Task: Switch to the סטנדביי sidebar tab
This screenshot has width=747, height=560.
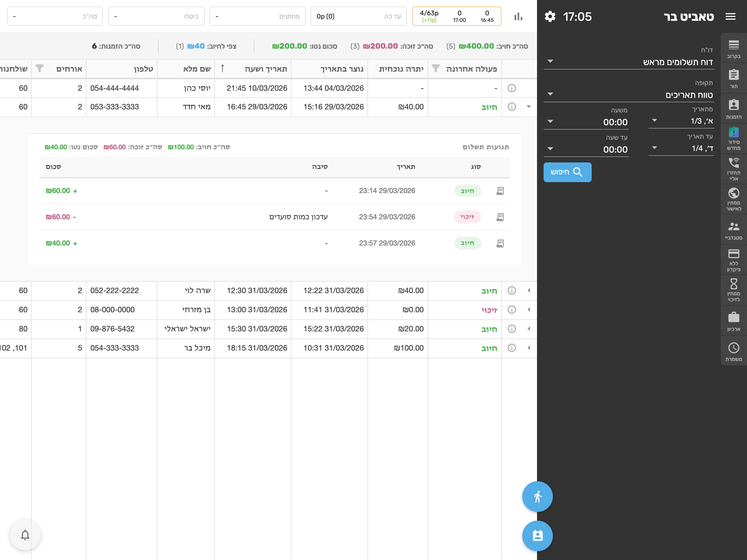Action: pos(734,231)
